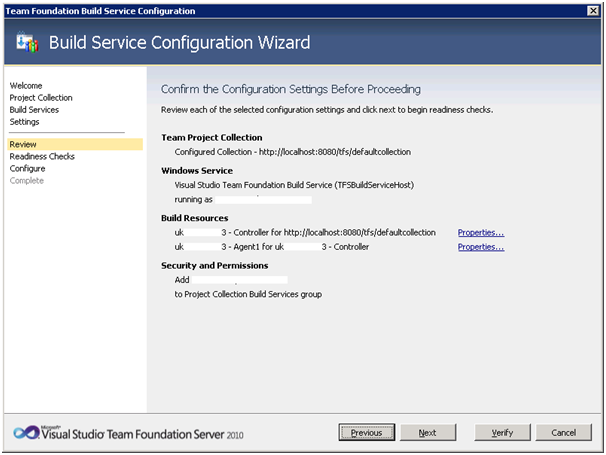Click the Agent1 for Controller line
606x455 pixels.
click(272, 247)
